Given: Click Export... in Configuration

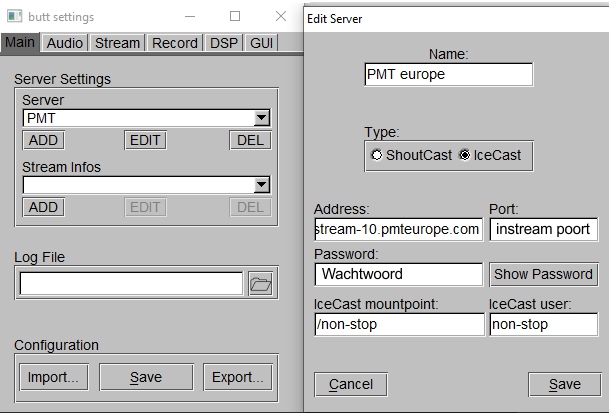Looking at the screenshot, I should tap(238, 377).
